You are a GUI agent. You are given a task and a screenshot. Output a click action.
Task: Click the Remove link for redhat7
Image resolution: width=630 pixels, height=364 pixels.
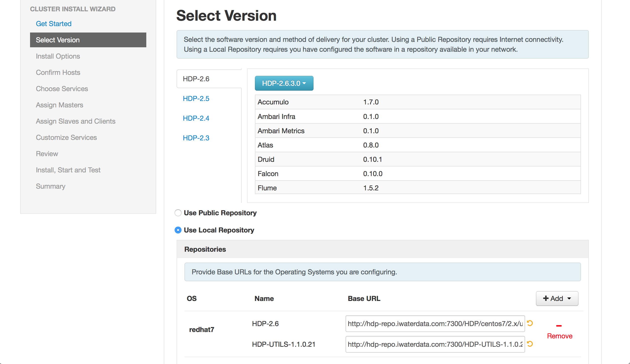tap(560, 336)
